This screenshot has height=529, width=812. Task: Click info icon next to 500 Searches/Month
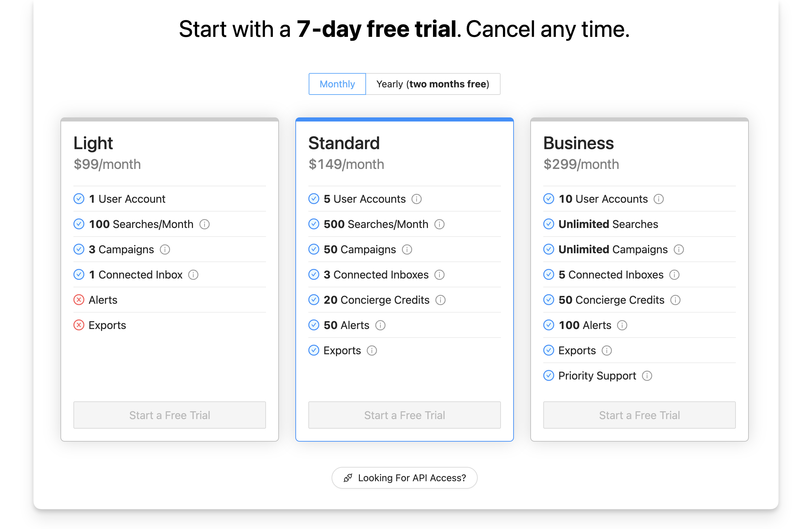[439, 224]
